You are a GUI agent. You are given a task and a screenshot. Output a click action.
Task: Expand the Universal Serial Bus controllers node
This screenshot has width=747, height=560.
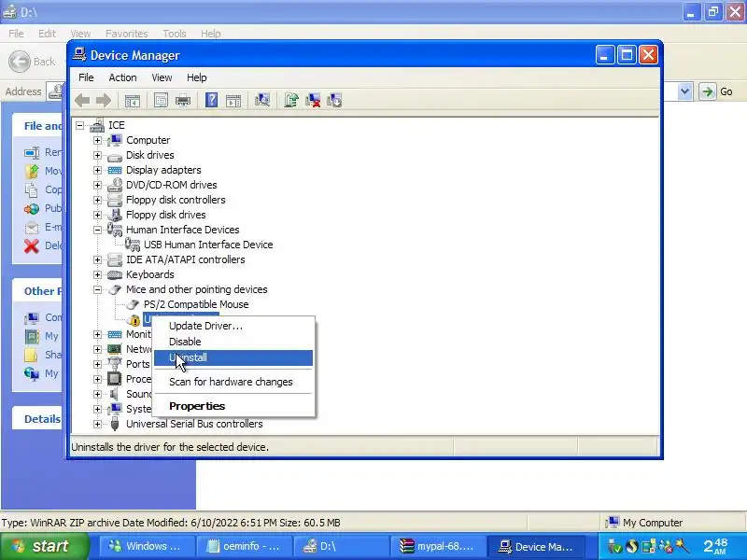click(97, 424)
